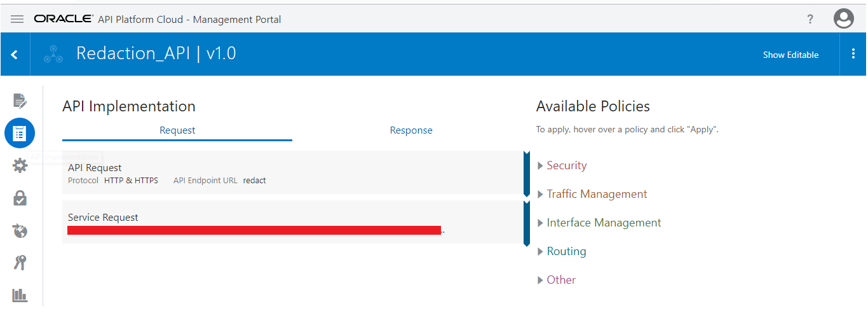This screenshot has height=313, width=868.
Task: Expand the Other policies group
Action: pos(557,280)
